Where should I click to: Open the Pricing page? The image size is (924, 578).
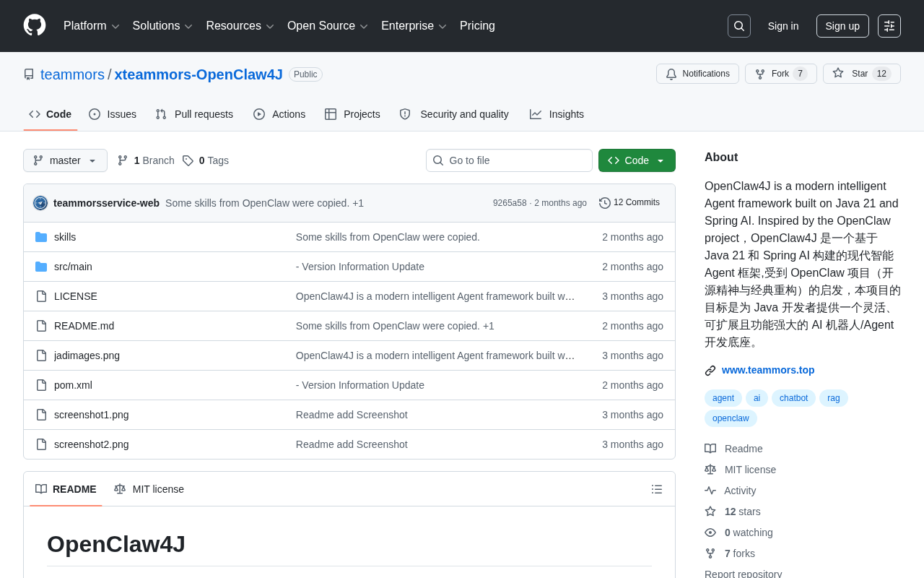(x=477, y=26)
